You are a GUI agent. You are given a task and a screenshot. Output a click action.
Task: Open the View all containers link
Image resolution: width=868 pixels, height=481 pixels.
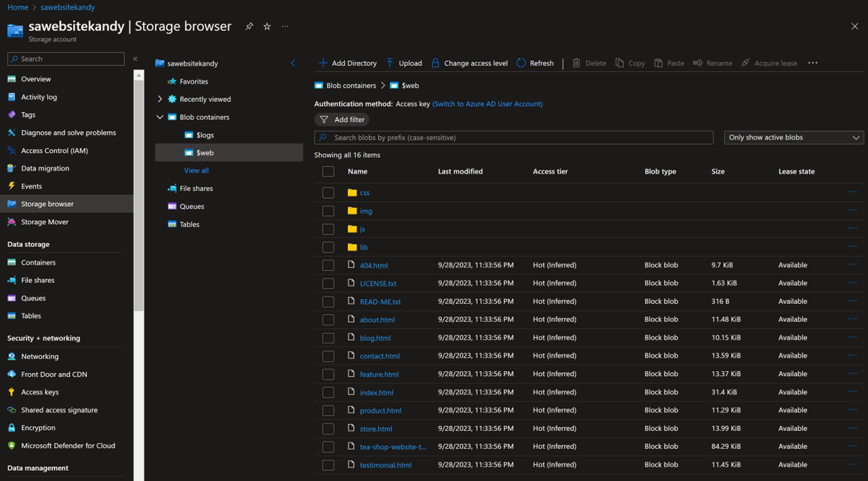(196, 170)
